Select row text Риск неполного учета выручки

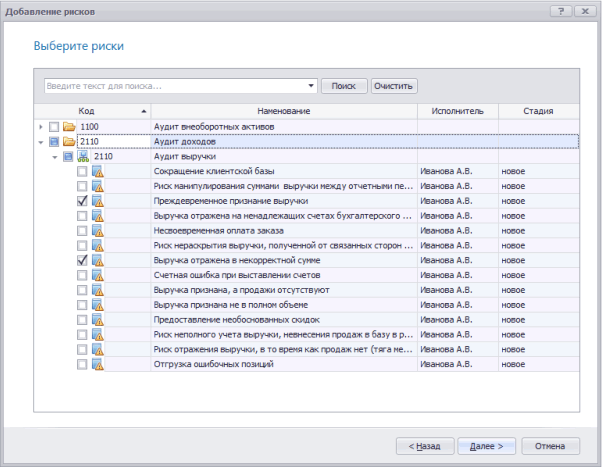(x=283, y=335)
